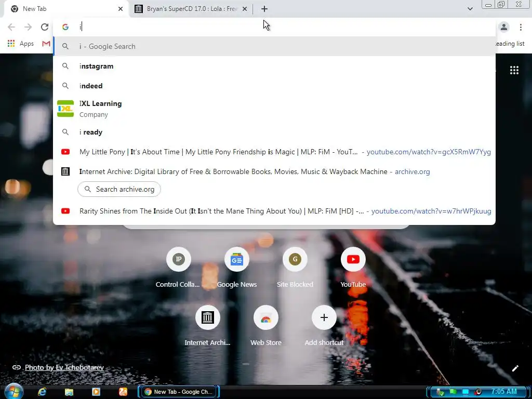Viewport: 532px width, 399px height.
Task: Open the Windows Start orb
Action: 14,392
